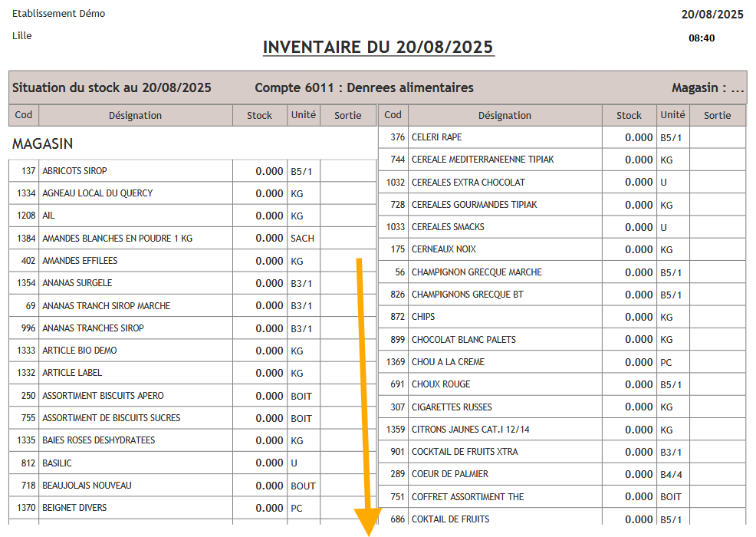Click CHOCOLAT BLANC PALETS
756x537 pixels.
pos(464,340)
